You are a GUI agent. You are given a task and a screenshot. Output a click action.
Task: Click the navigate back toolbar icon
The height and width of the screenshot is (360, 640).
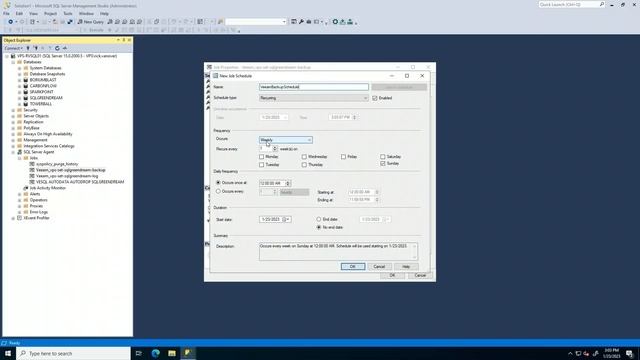[11, 22]
